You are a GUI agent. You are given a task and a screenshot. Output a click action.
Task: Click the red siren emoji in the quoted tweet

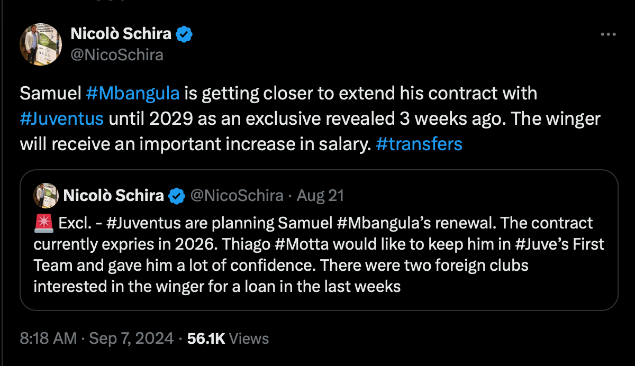43,223
